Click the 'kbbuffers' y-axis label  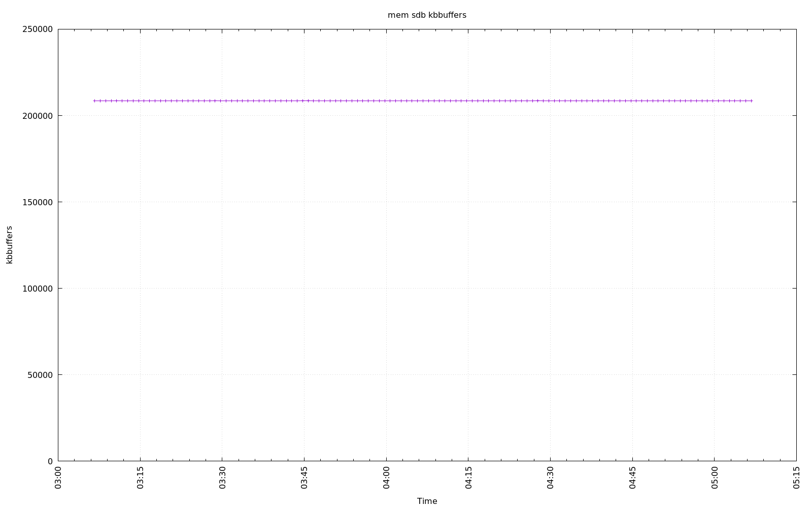[9, 245]
